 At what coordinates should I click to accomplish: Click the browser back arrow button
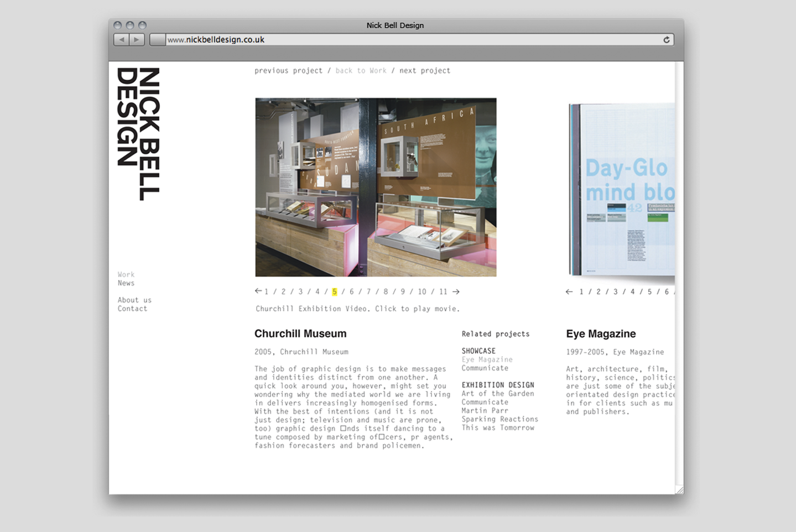pos(121,40)
